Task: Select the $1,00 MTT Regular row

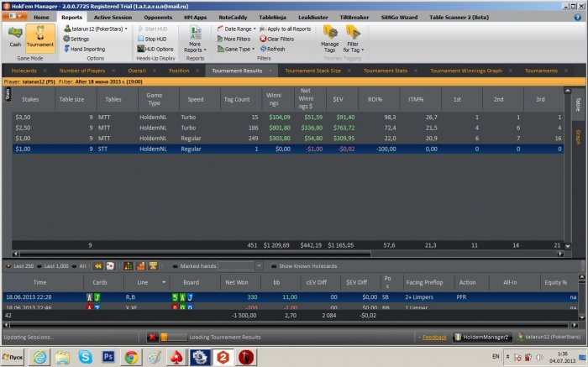Action: click(288, 139)
